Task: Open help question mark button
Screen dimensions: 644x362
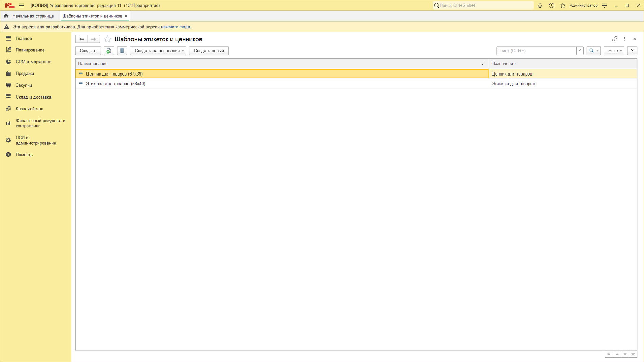Action: pyautogui.click(x=632, y=51)
